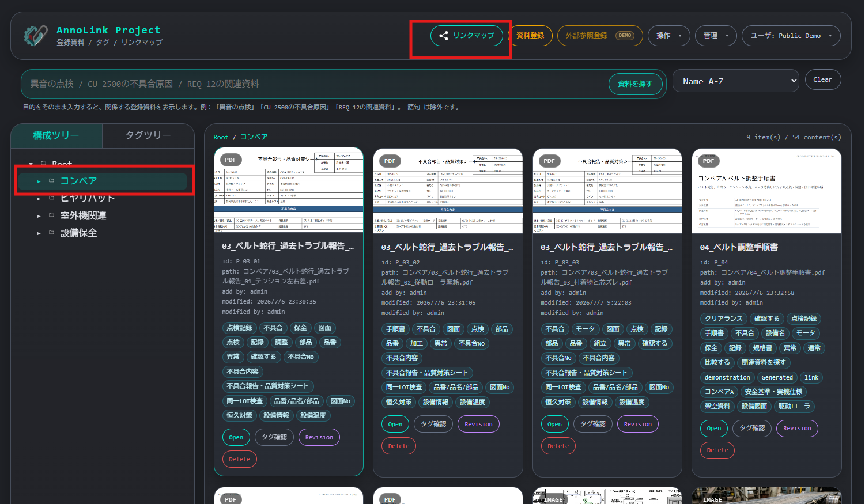Switch to the 構成ツリー tab
This screenshot has width=865, height=504.
[x=56, y=135]
